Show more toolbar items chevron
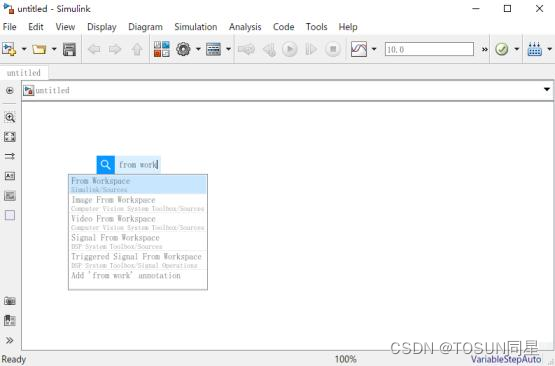The image size is (555, 366). pyautogui.click(x=485, y=49)
